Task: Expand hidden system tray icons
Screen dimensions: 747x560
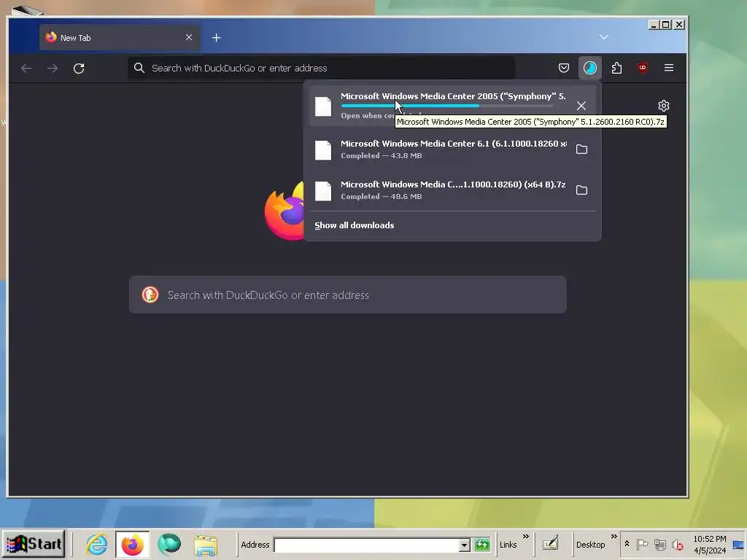Action: tap(627, 544)
